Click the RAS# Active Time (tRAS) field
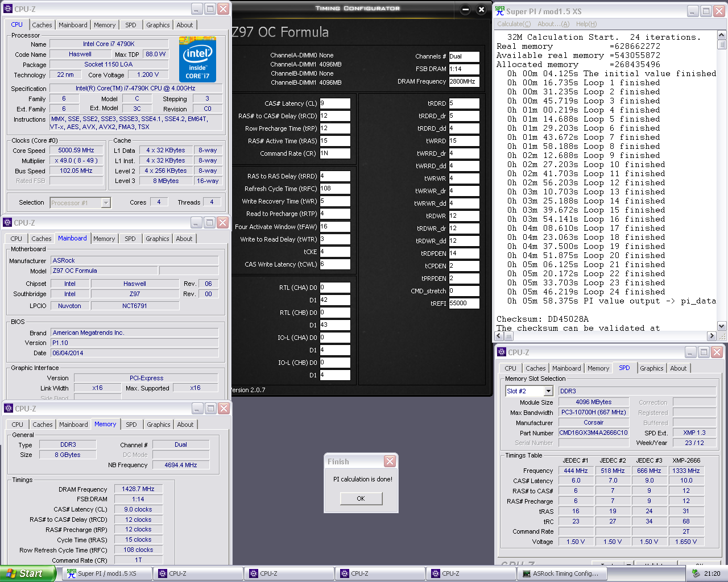The height and width of the screenshot is (582, 728). (335, 141)
